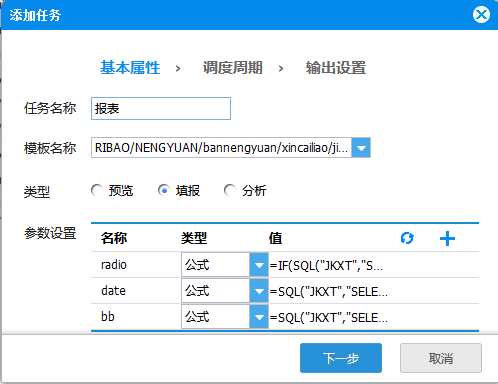Click the 模板名称 path text box
This screenshot has width=498, height=384.
coord(221,147)
